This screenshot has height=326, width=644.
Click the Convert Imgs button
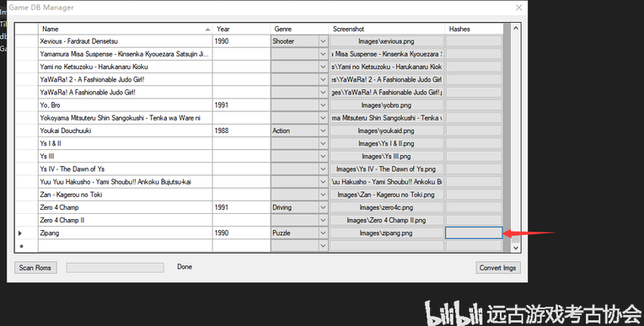pos(498,268)
